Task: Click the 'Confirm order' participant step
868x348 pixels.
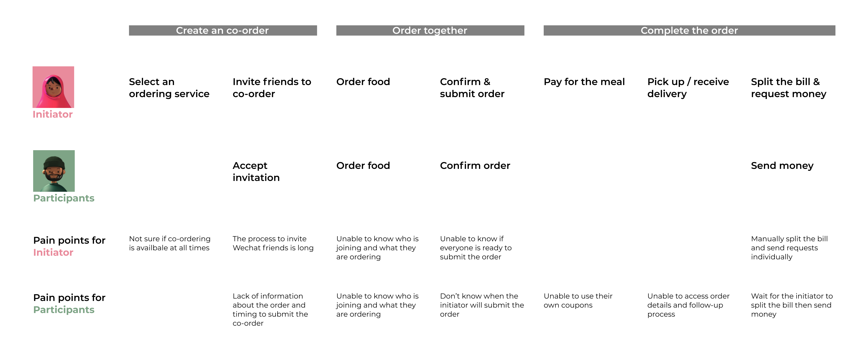Action: 475,166
